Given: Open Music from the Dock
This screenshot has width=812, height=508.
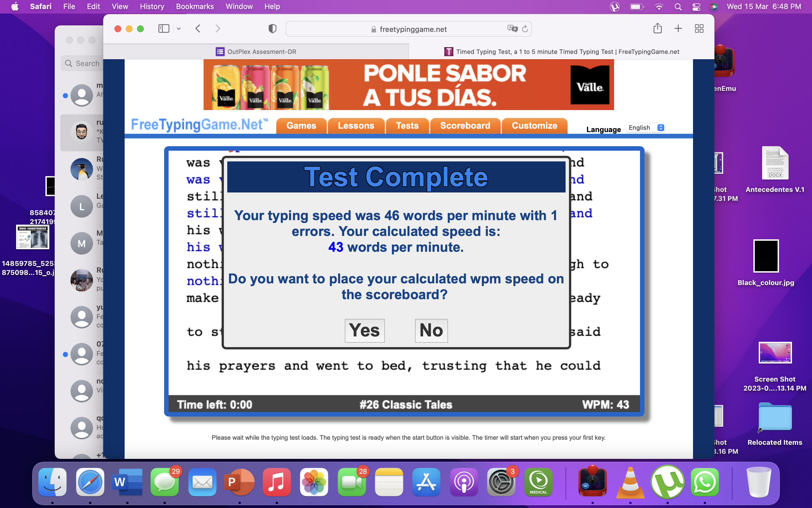Looking at the screenshot, I should (x=277, y=482).
